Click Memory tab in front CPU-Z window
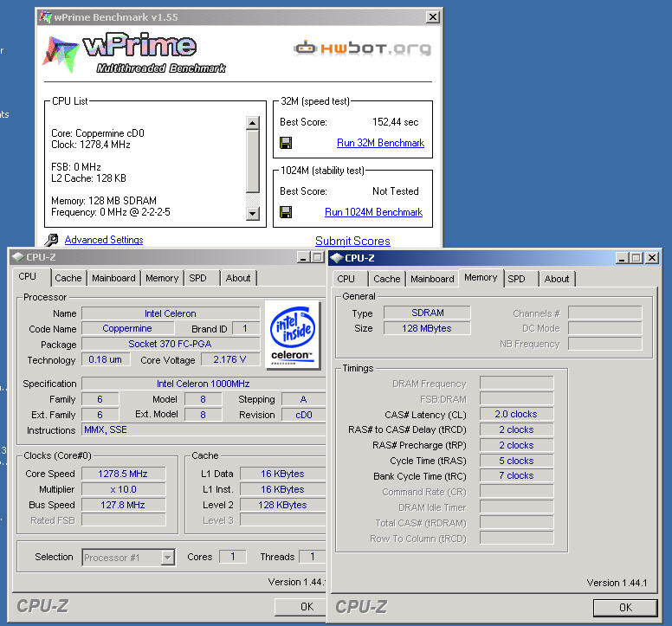This screenshot has width=672, height=626. pos(481,278)
